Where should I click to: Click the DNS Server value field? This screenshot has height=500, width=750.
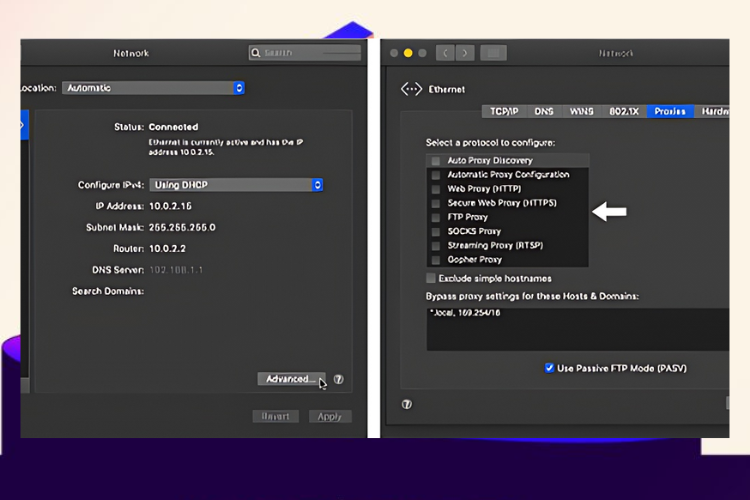pos(176,270)
